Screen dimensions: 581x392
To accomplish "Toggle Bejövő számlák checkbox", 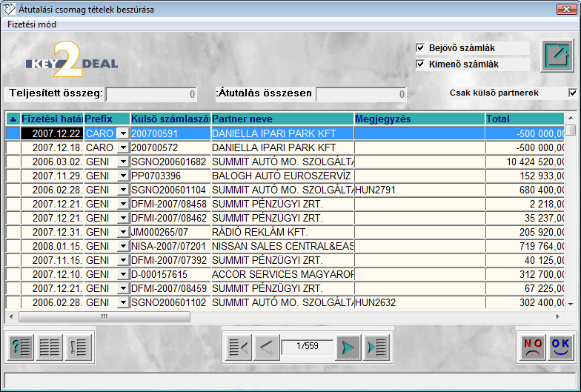I will pyautogui.click(x=420, y=47).
